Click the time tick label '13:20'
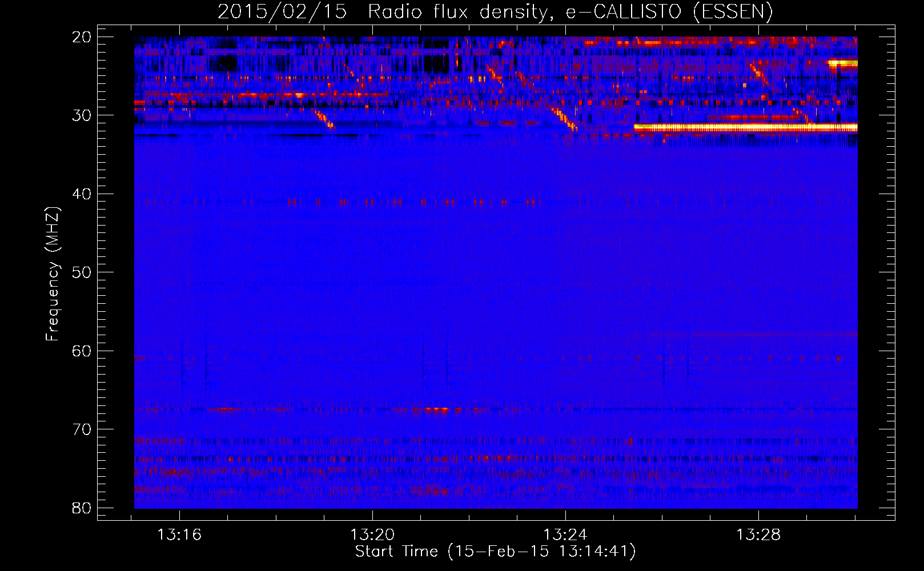 click(x=372, y=535)
